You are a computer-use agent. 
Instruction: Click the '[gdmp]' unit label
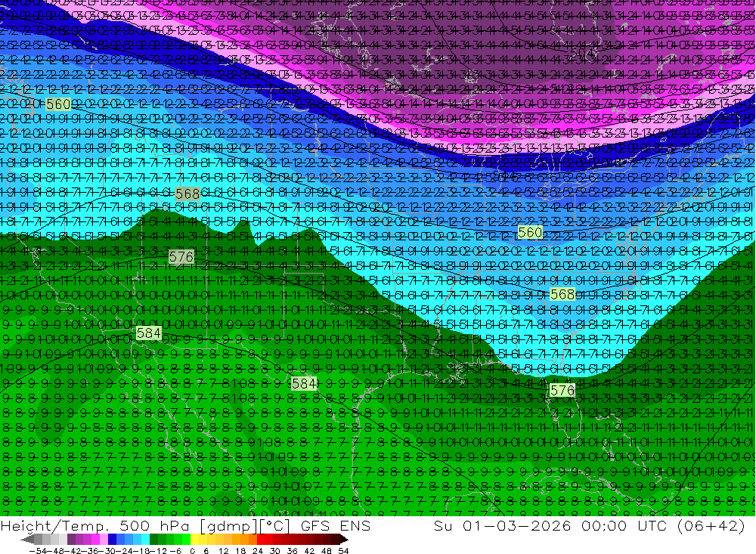(x=229, y=526)
